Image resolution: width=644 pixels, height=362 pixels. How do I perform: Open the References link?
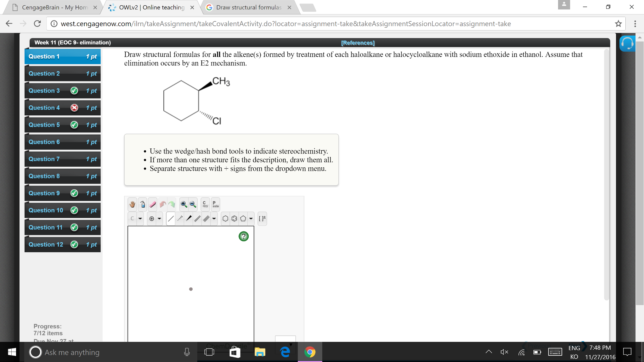357,43
